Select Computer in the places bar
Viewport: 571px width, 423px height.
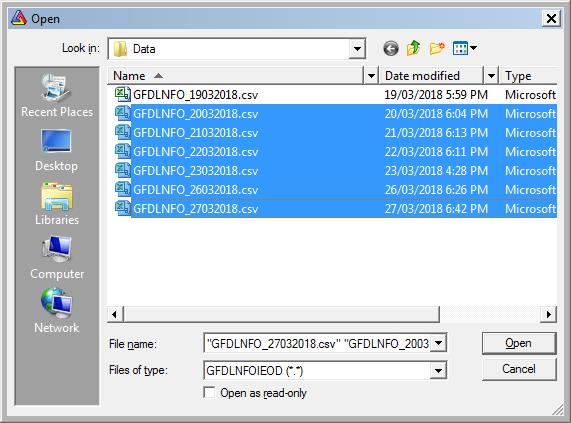pos(57,258)
